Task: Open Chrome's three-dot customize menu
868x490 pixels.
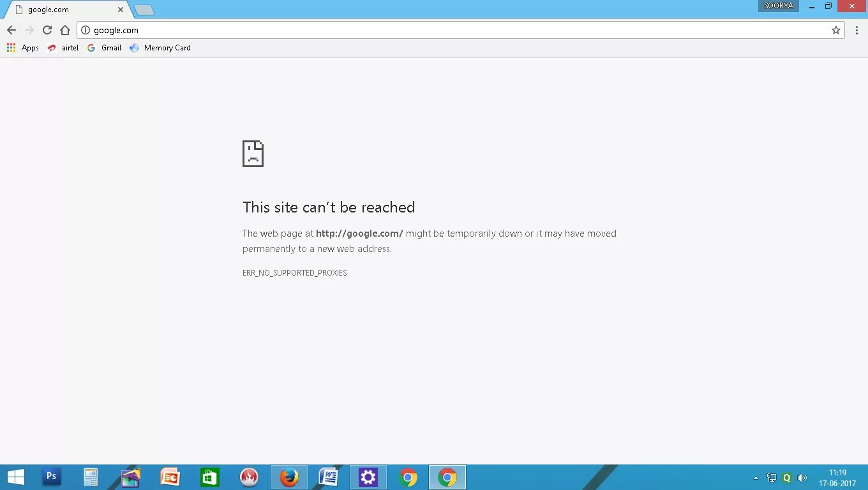Action: [x=857, y=30]
